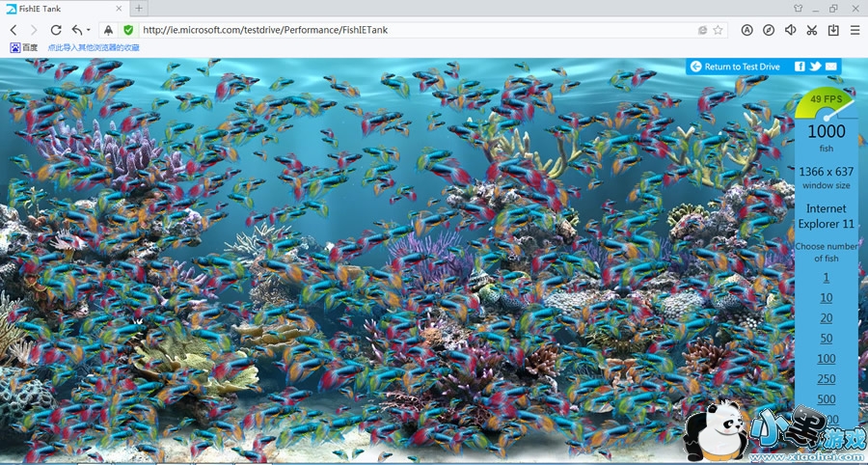Click the circled A translate icon

point(747,30)
